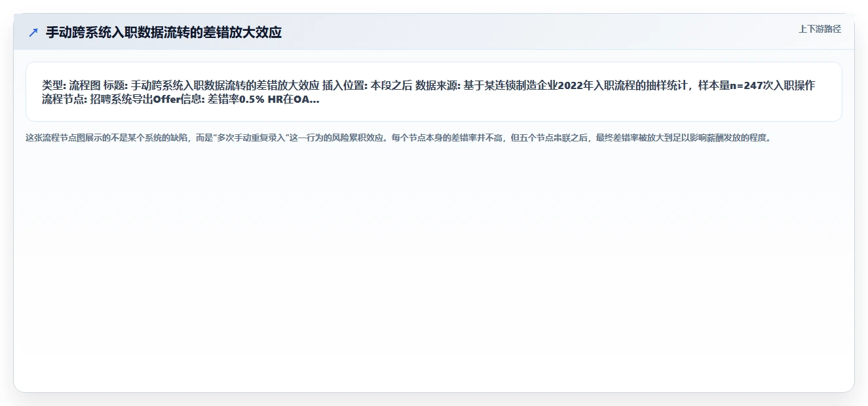The height and width of the screenshot is (406, 868).
Task: Click the caption paragraph beginning with 这张流程节点图
Action: pos(398,138)
